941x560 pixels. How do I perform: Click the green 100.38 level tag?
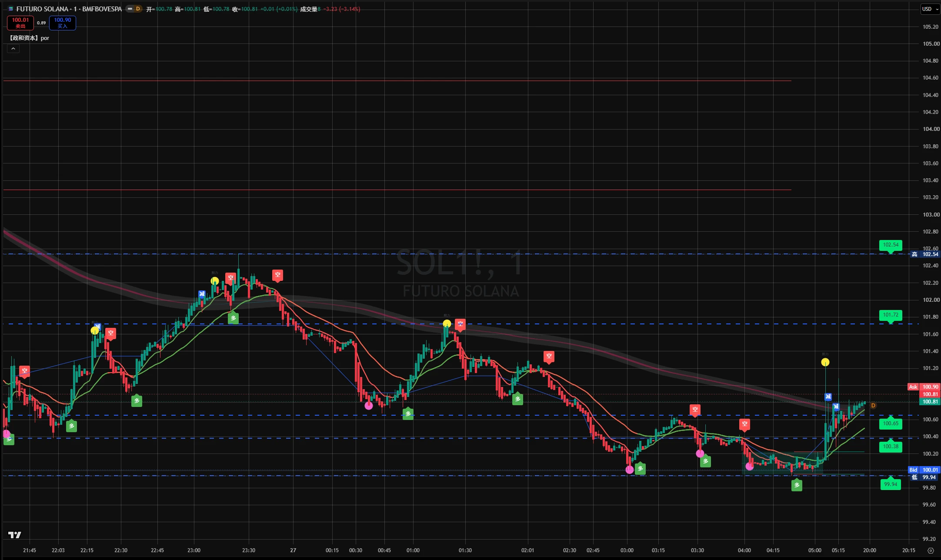tap(891, 446)
